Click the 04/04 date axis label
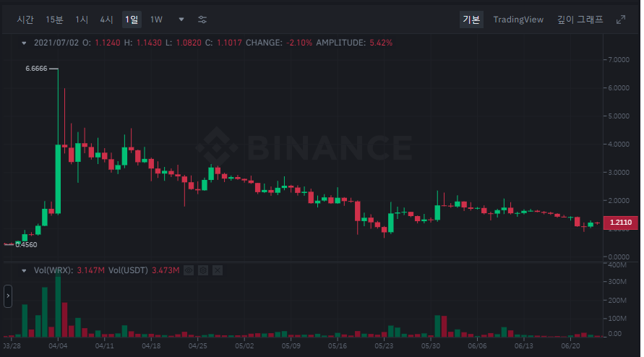Screen dimensions: 644x357 pyautogui.click(x=58, y=346)
